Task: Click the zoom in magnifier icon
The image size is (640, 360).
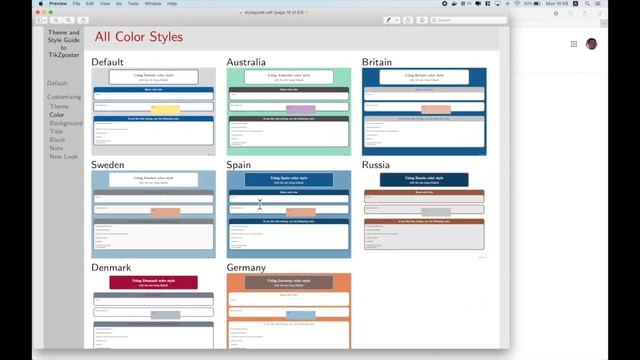Action: pyautogui.click(x=69, y=20)
